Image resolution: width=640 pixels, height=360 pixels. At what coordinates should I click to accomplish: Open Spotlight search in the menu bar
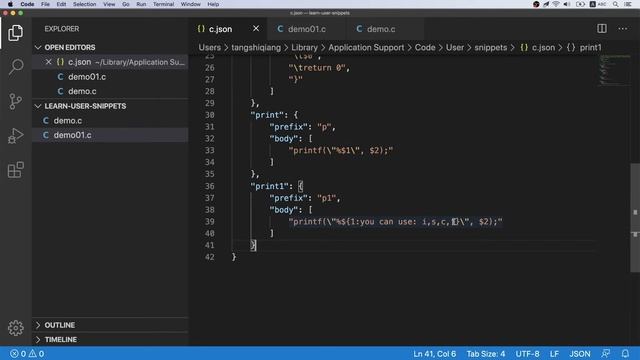616,4
